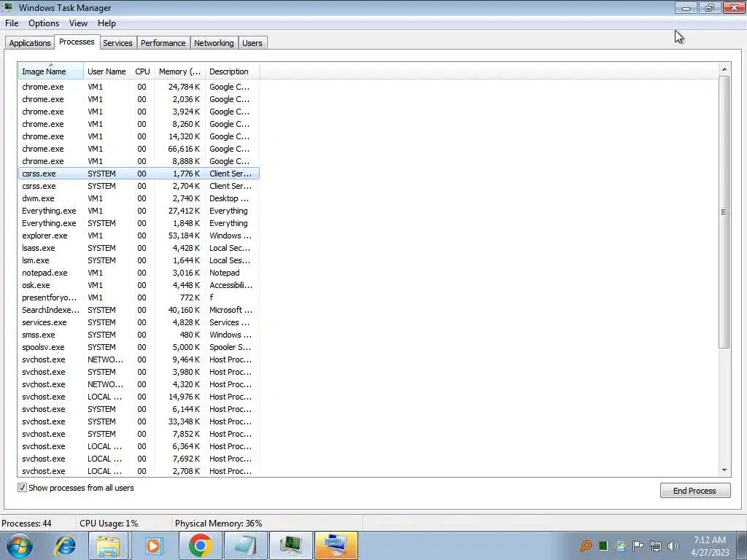Select the svchost.exe row using 9,464 K
Screen dimensions: 747x560
pos(139,359)
